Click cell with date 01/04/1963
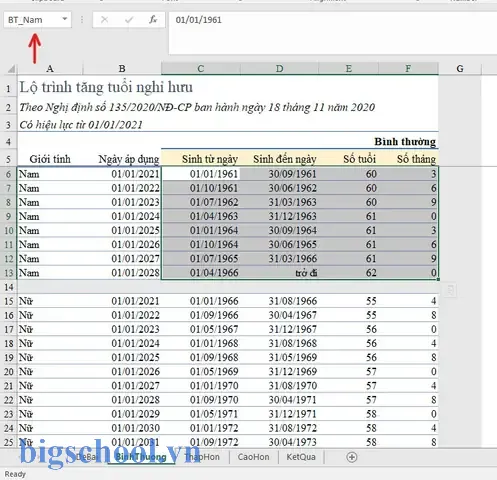Viewport: 497px width, 480px height. pyautogui.click(x=201, y=216)
